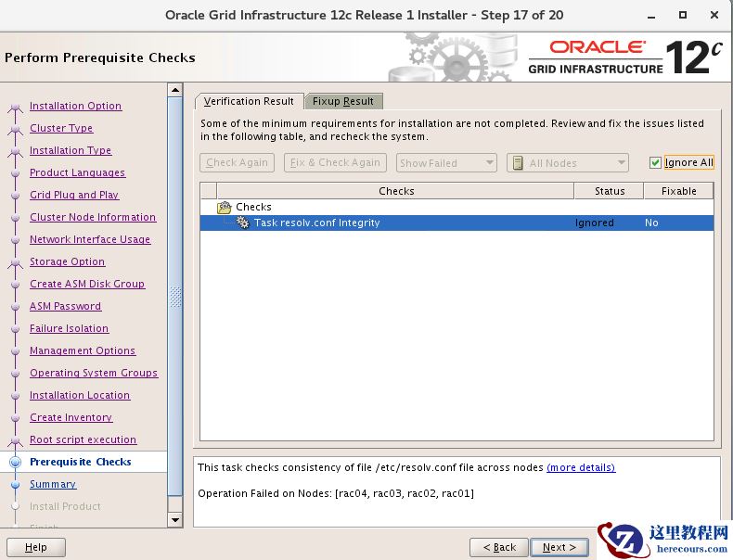This screenshot has width=733, height=560.
Task: Click the Fixable column header
Action: [x=679, y=191]
